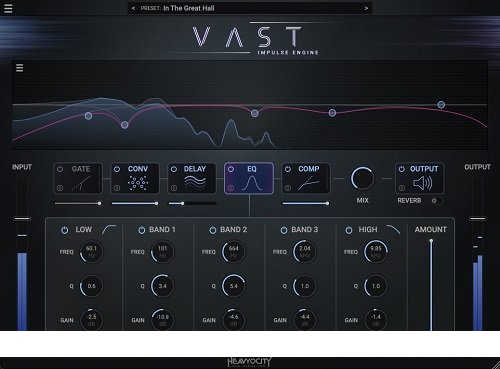The image size is (500, 369).
Task: Select the CONV module
Action: pyautogui.click(x=135, y=178)
